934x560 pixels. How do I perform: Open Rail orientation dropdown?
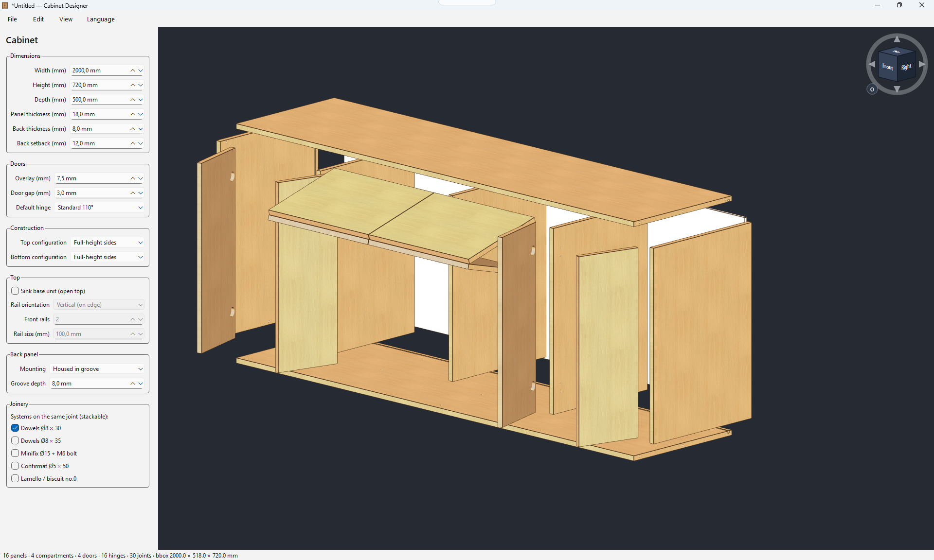coord(99,305)
